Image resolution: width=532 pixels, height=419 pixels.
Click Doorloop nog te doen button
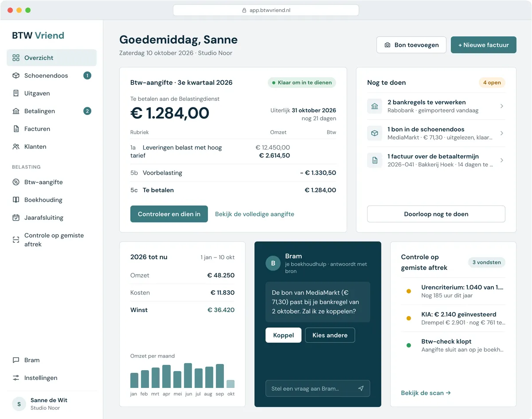coord(436,214)
